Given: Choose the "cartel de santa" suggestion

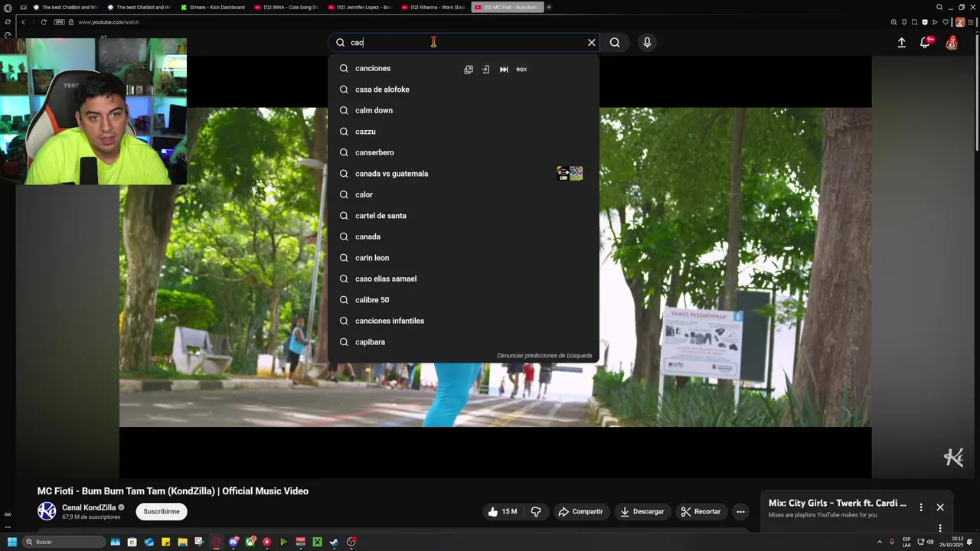Looking at the screenshot, I should tap(463, 216).
